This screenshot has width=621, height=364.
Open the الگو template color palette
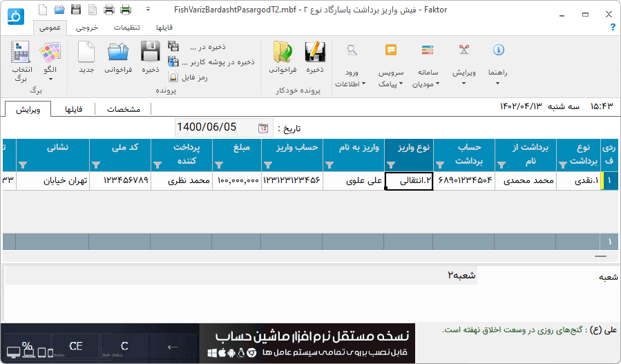pyautogui.click(x=50, y=61)
